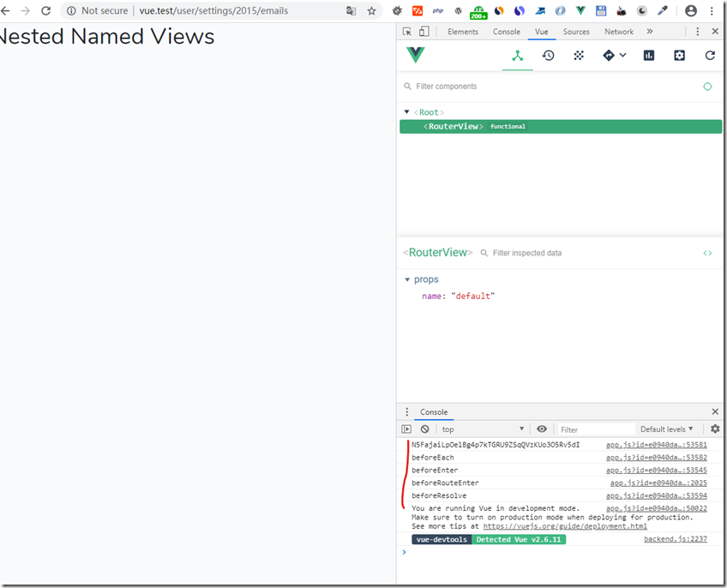Open Vue devtools Settings
This screenshot has width=727, height=588.
pos(679,56)
